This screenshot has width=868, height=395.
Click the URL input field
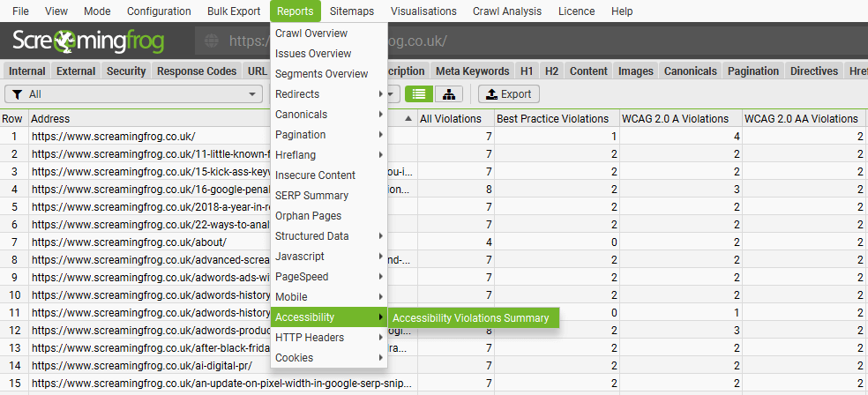tap(530, 41)
